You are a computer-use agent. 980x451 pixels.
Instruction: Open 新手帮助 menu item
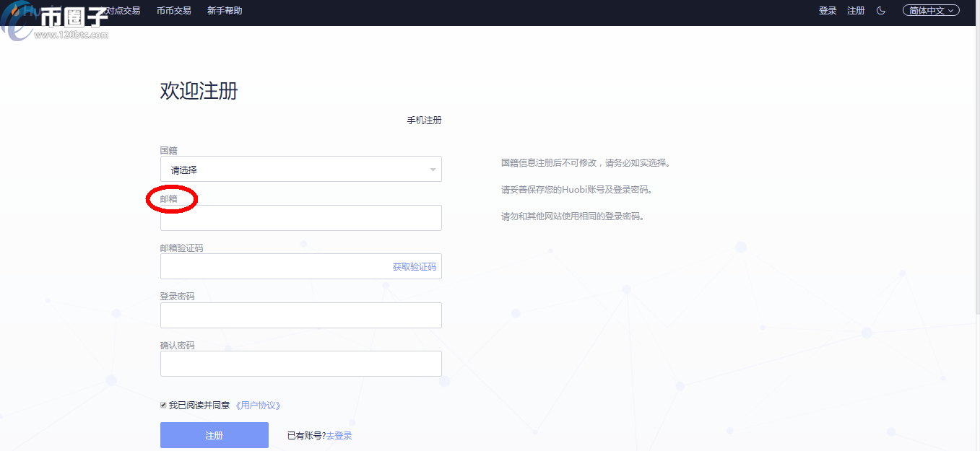click(x=225, y=11)
